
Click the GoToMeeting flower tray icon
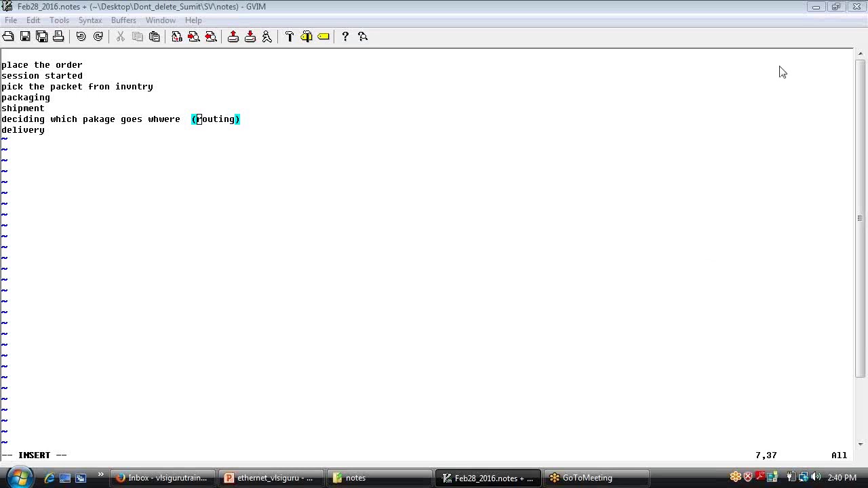tap(736, 477)
